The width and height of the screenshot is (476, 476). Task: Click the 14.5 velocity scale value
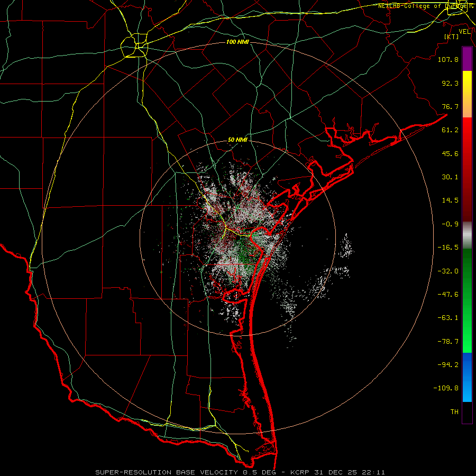point(450,200)
